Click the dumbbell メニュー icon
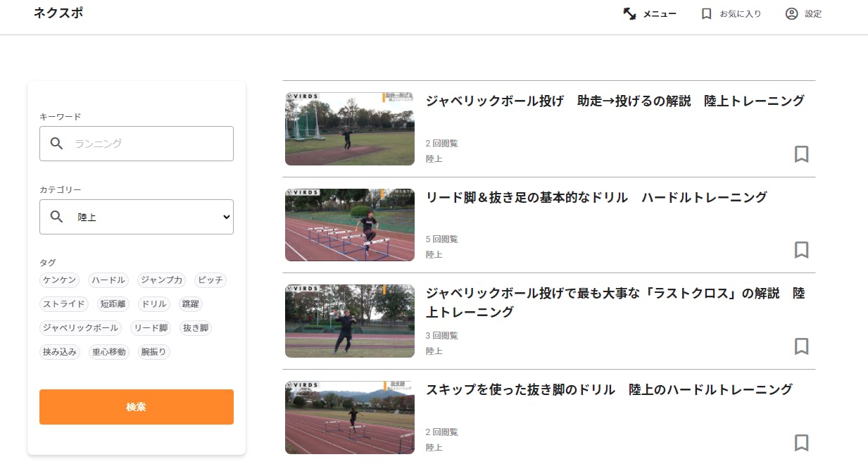 (x=629, y=14)
